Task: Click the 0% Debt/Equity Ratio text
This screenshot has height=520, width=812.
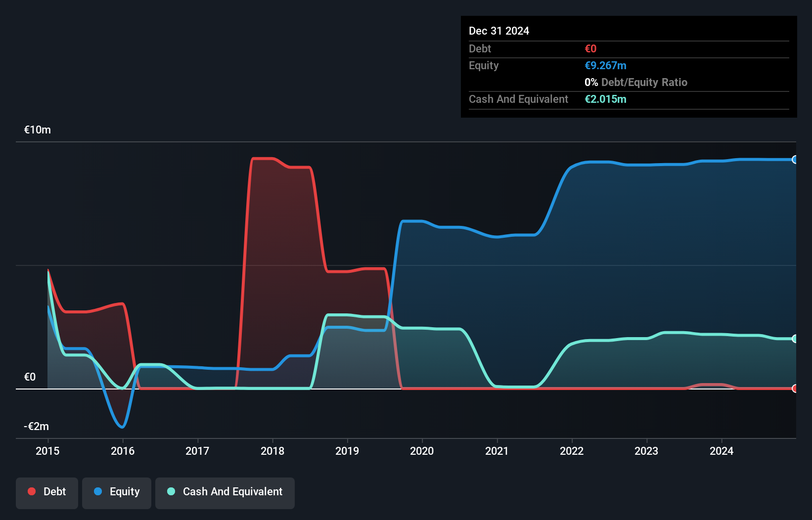Action: pyautogui.click(x=636, y=82)
